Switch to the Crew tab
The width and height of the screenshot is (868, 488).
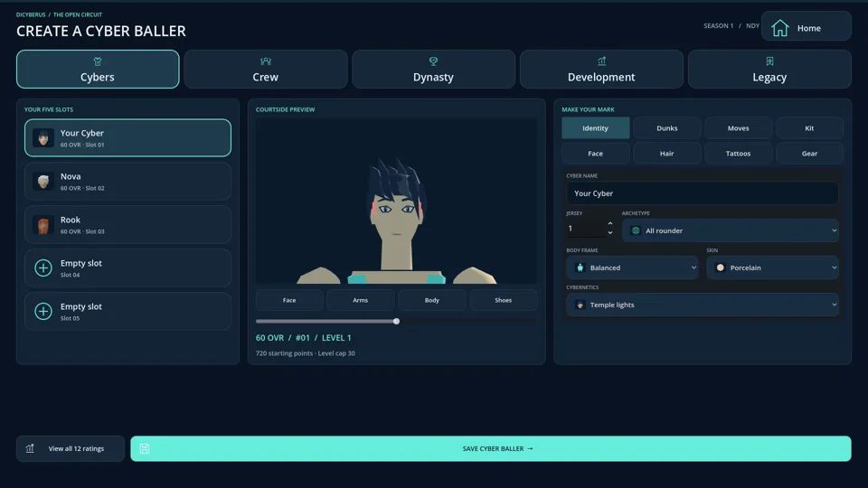[x=266, y=70]
